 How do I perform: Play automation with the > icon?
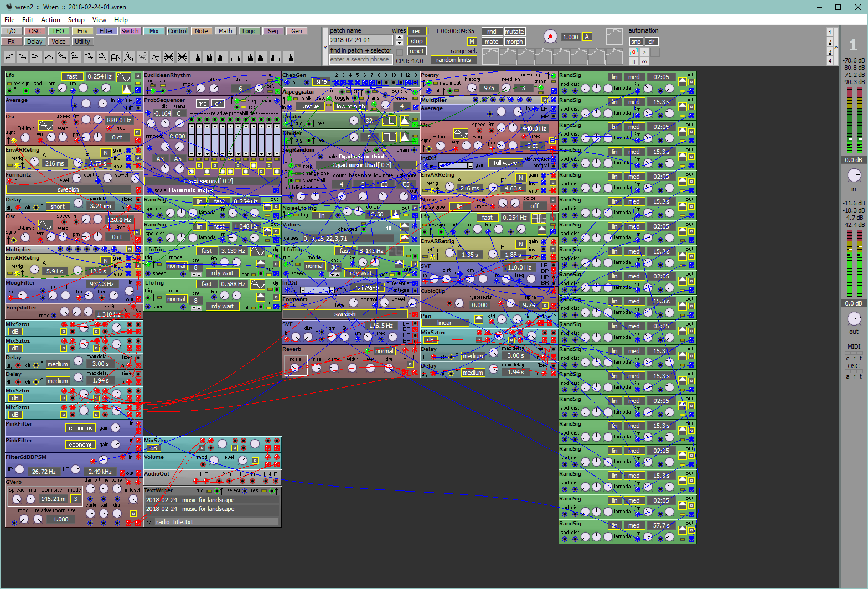[644, 52]
